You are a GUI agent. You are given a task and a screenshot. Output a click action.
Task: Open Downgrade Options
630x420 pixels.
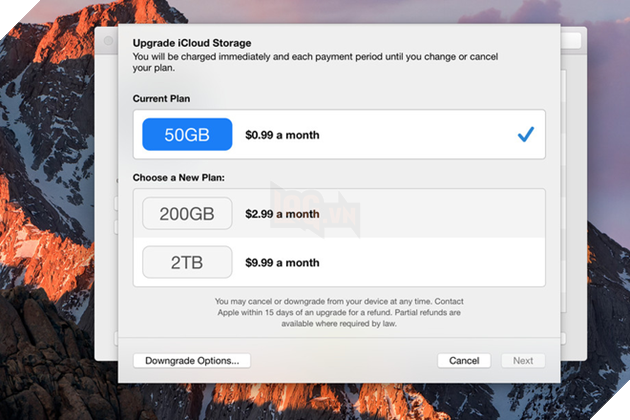[192, 361]
